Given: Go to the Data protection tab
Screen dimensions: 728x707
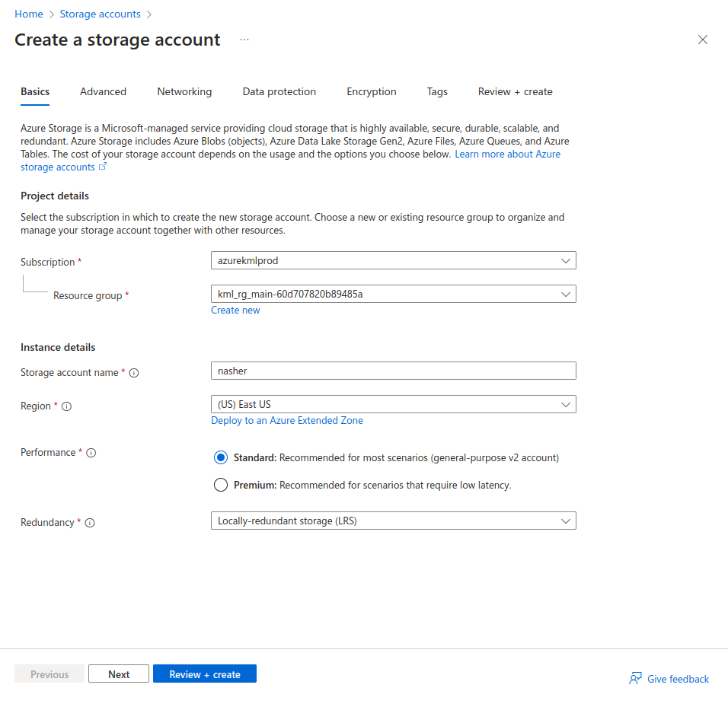Looking at the screenshot, I should [x=279, y=91].
